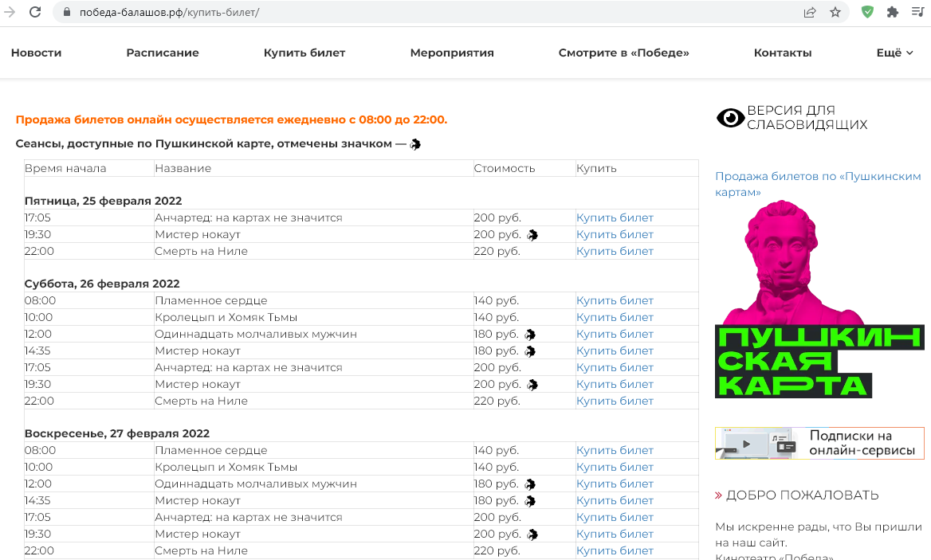This screenshot has width=931, height=560.
Task: Click the Пушкинская карта banner image
Action: (x=819, y=299)
